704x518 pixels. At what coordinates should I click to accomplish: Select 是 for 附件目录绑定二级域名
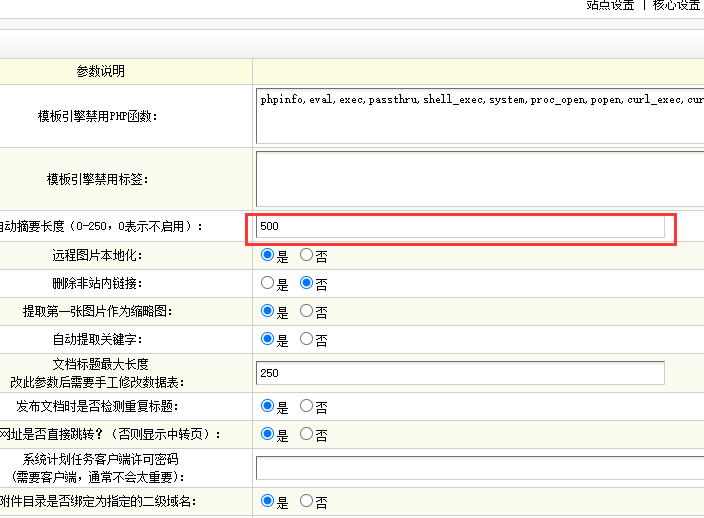point(267,500)
